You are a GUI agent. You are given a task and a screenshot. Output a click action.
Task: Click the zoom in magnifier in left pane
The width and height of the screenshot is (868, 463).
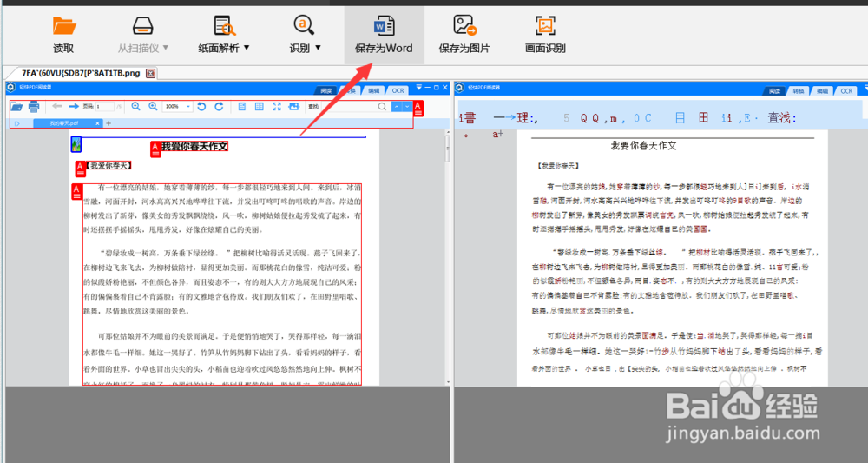click(x=153, y=106)
